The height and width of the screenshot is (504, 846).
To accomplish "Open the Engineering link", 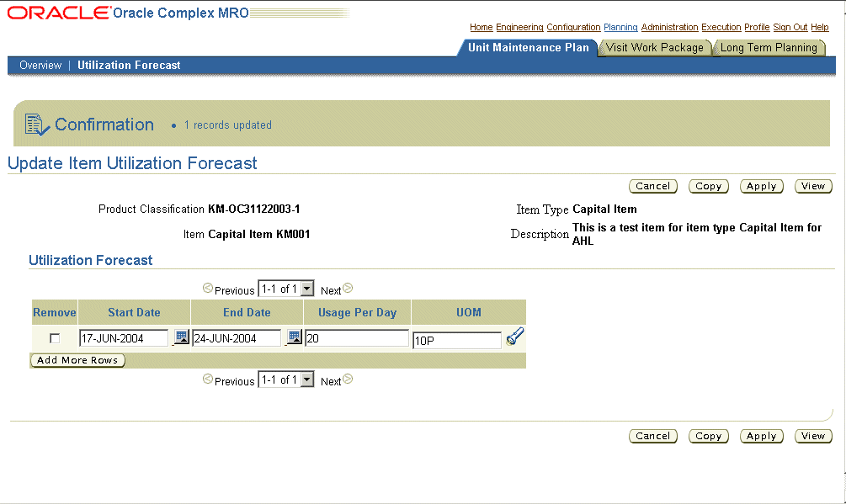I will tap(519, 27).
